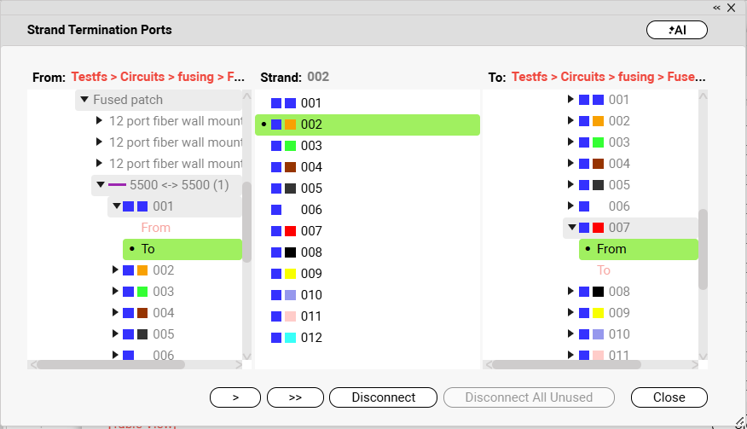
Task: Click the Disconnect button
Action: [x=383, y=397]
